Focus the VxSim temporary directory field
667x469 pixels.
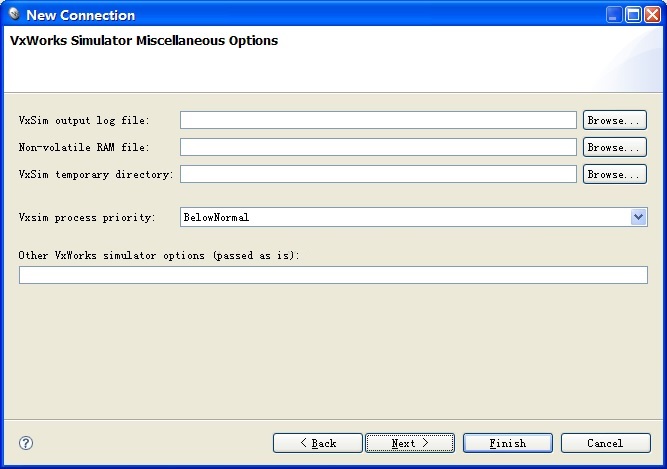point(378,174)
